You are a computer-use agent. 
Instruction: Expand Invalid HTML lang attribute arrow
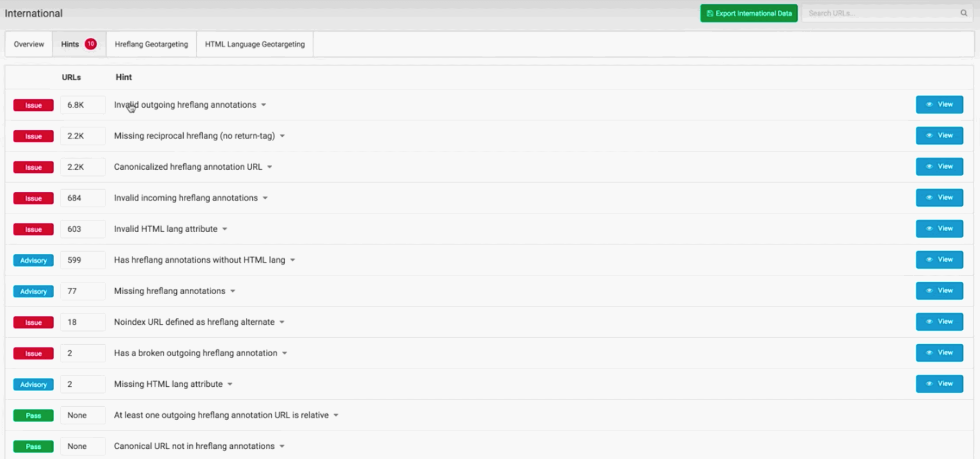coord(225,229)
